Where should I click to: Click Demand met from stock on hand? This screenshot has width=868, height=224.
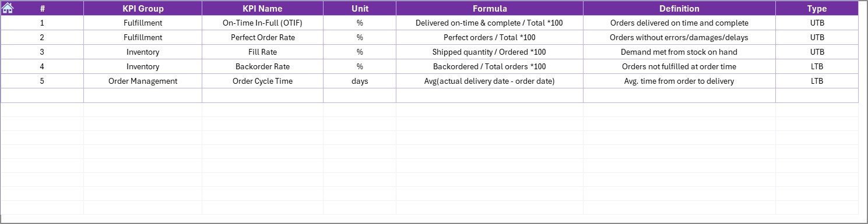click(x=679, y=52)
